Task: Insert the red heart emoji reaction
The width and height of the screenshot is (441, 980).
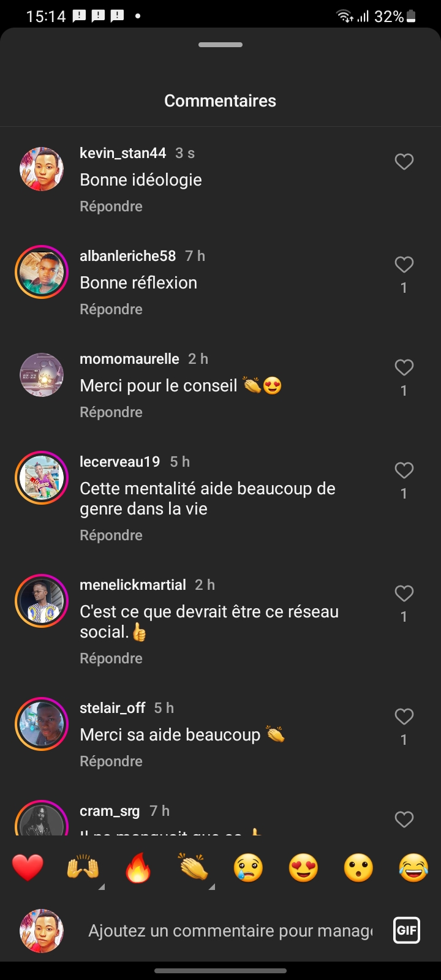Action: coord(28,868)
